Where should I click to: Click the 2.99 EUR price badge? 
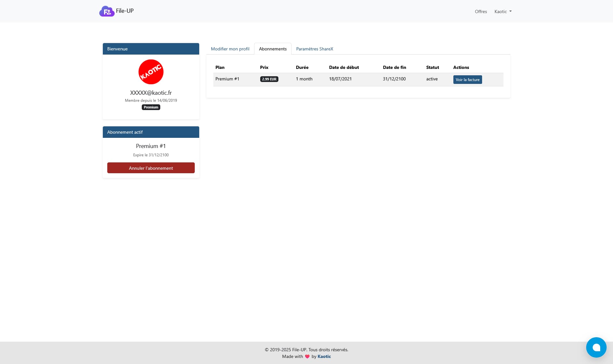269,79
